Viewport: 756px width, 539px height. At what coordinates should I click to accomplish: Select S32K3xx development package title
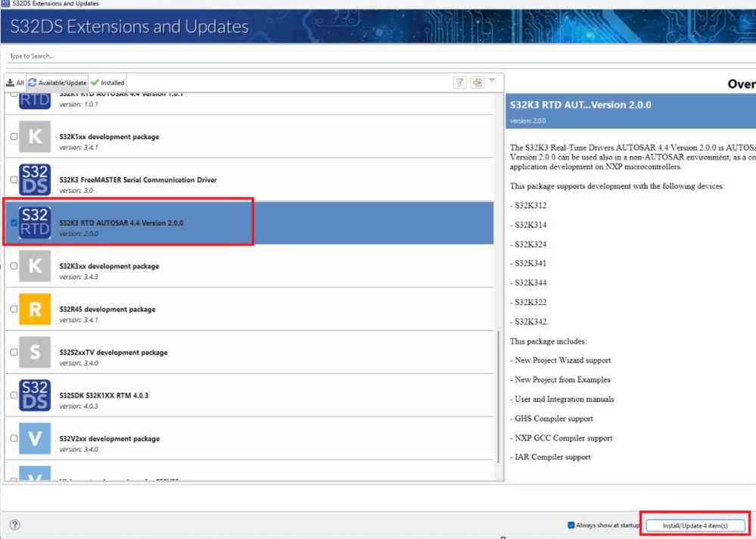click(109, 266)
